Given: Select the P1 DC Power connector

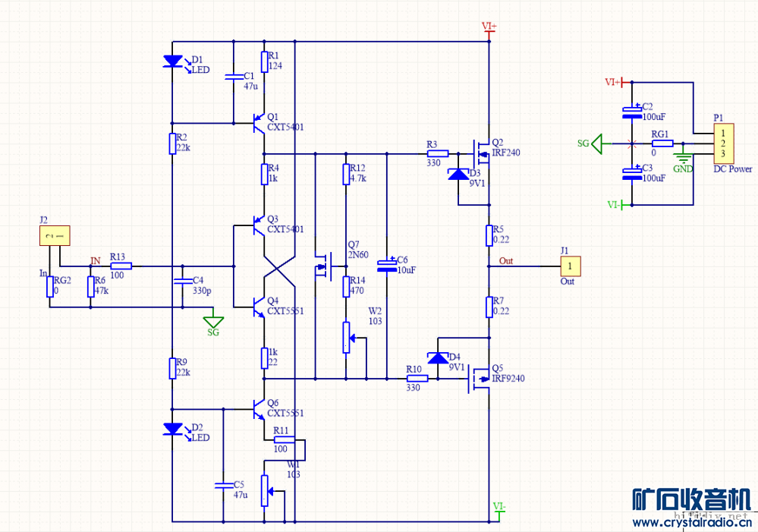Looking at the screenshot, I should [x=724, y=143].
